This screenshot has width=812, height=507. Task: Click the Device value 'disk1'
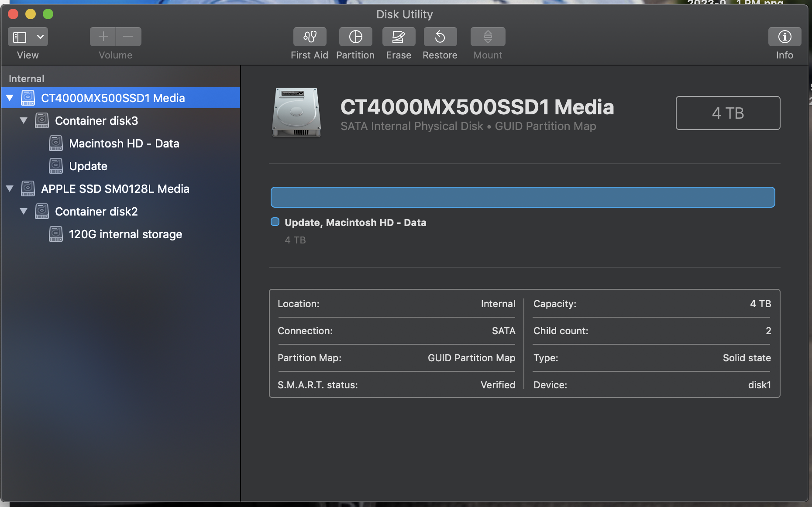pyautogui.click(x=760, y=385)
